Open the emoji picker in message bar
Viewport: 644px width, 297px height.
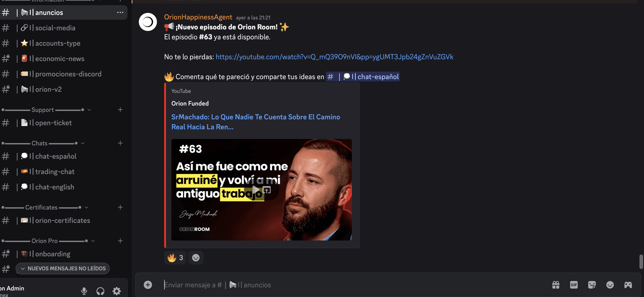(610, 285)
